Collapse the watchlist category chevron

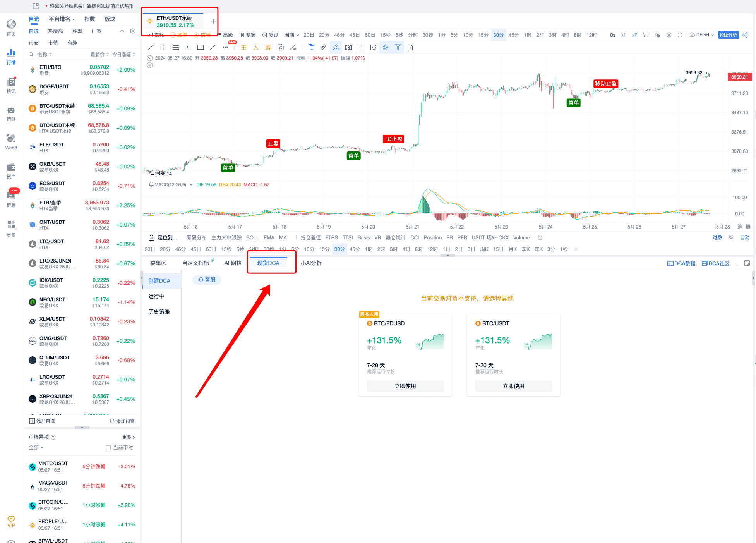tap(122, 31)
